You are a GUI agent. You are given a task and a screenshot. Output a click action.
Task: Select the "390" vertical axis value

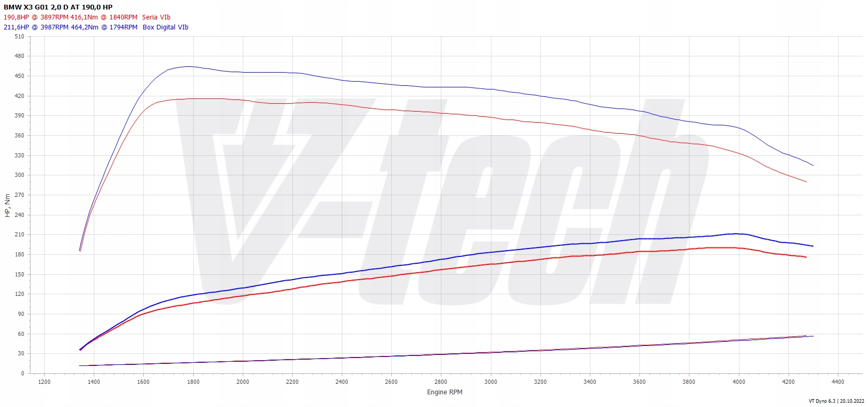pos(19,115)
